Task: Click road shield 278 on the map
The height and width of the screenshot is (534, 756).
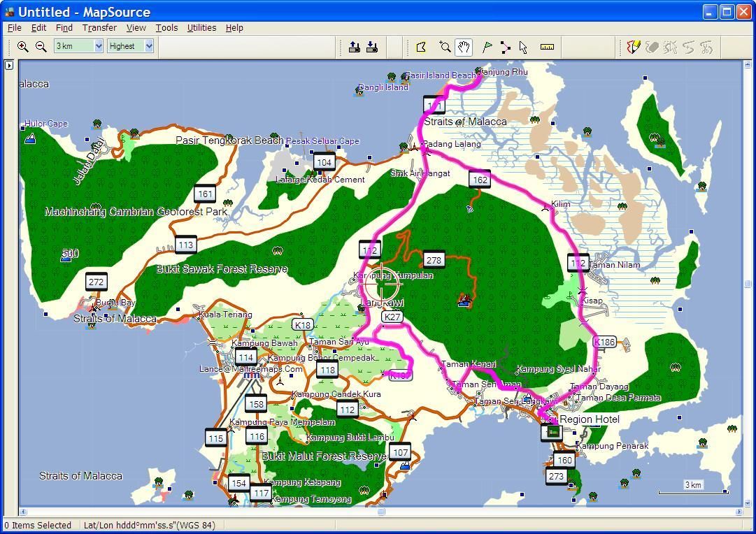Action: pyautogui.click(x=434, y=260)
